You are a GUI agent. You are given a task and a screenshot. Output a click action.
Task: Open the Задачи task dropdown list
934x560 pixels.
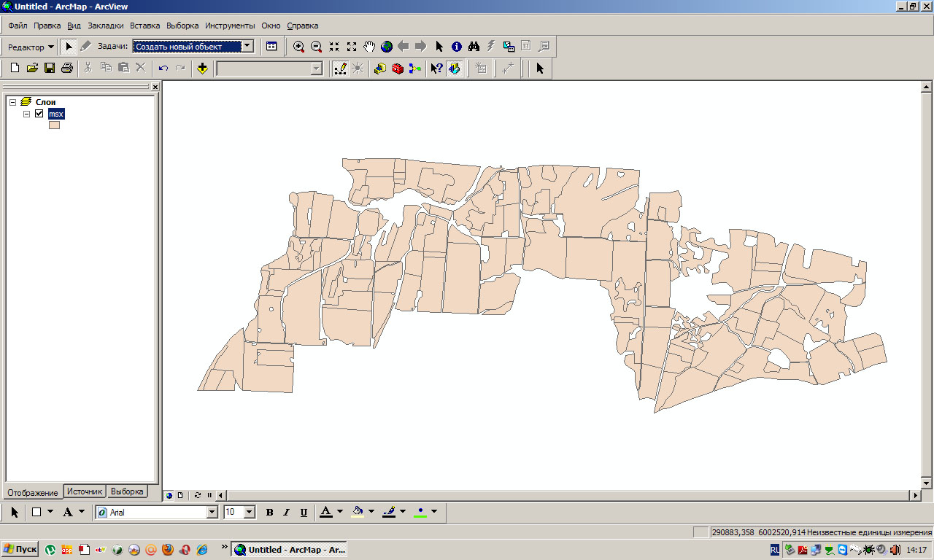(x=246, y=46)
